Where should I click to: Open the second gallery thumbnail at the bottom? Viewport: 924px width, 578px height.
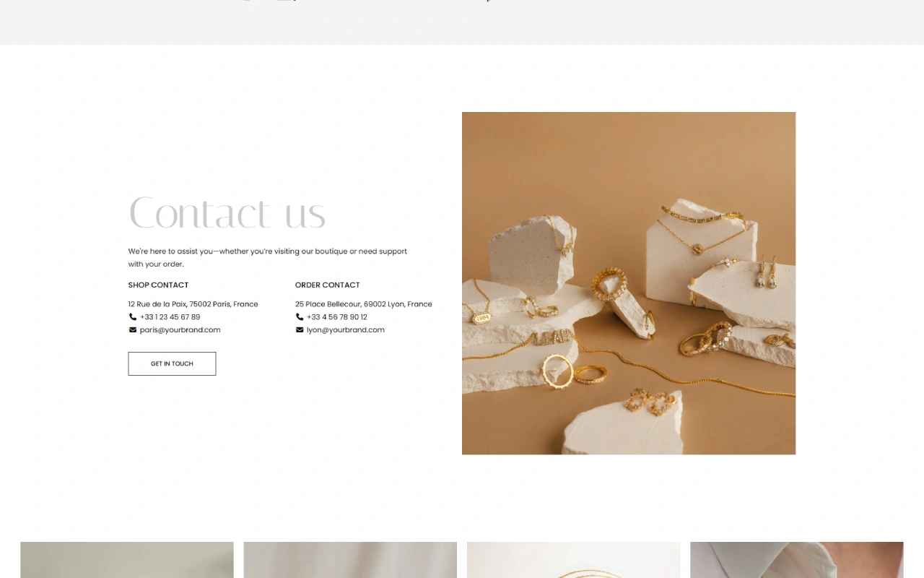(350, 560)
